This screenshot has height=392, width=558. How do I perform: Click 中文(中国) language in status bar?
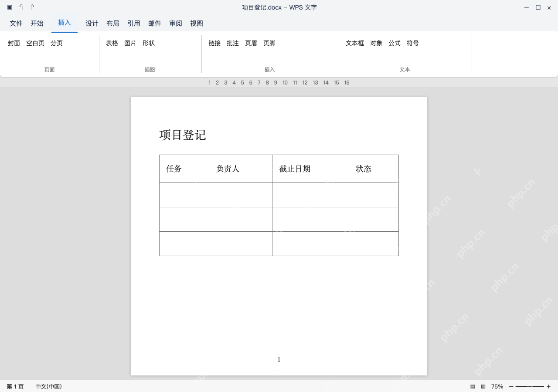48,386
